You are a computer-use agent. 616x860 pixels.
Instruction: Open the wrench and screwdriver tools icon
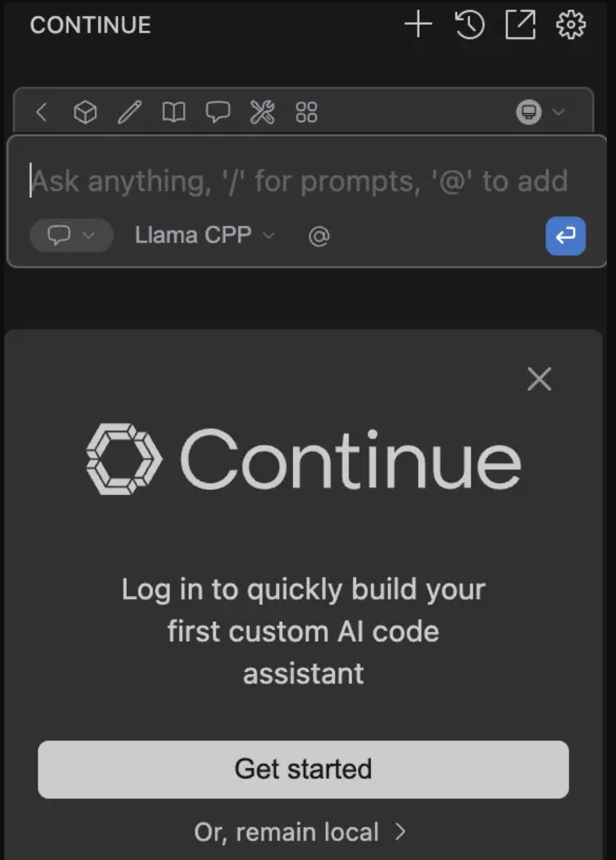tap(262, 112)
